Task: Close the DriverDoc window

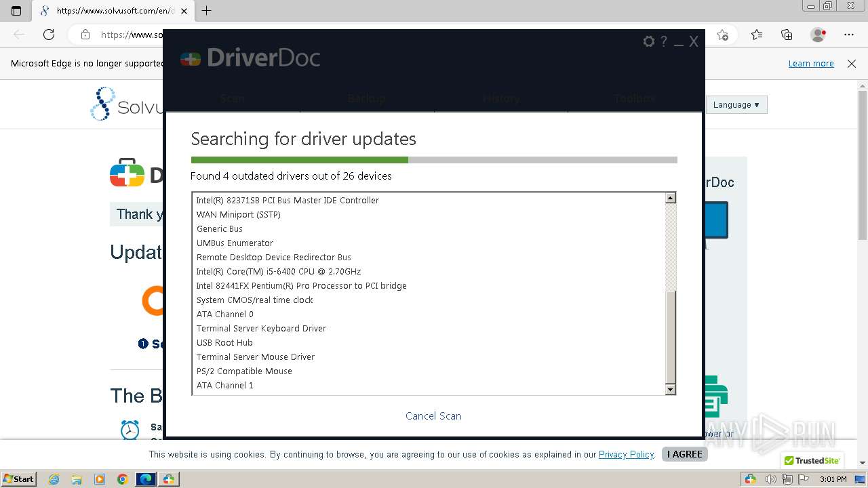Action: click(694, 42)
